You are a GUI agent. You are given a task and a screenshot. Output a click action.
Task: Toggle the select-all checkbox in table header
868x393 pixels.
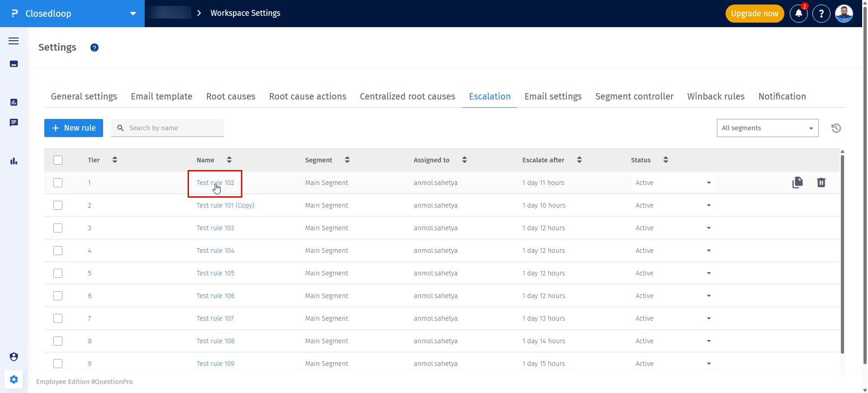tap(58, 160)
